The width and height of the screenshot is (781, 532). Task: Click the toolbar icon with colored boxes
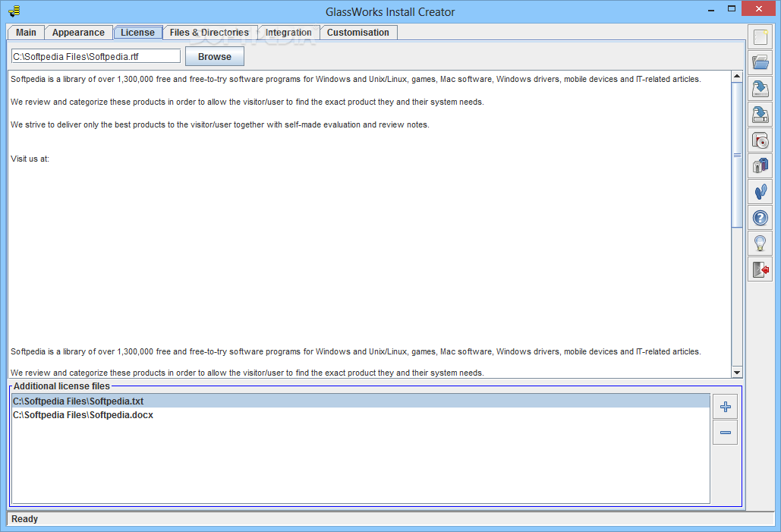760,166
